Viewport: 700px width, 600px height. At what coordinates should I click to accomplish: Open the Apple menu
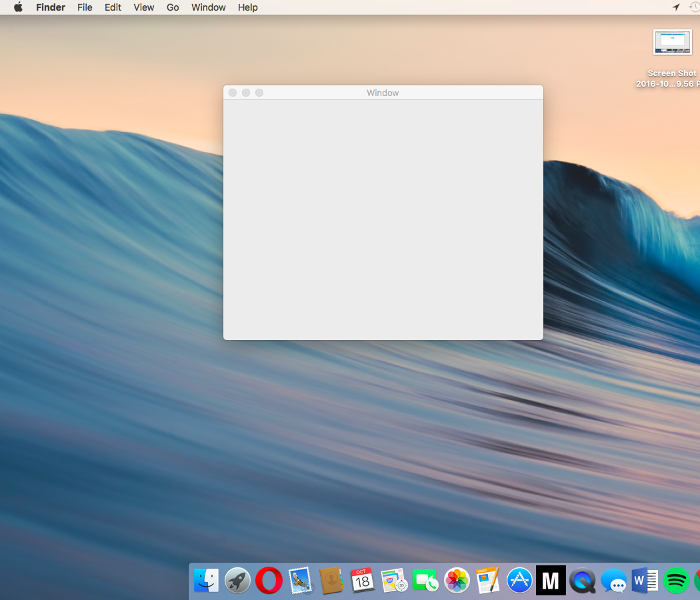click(x=18, y=7)
